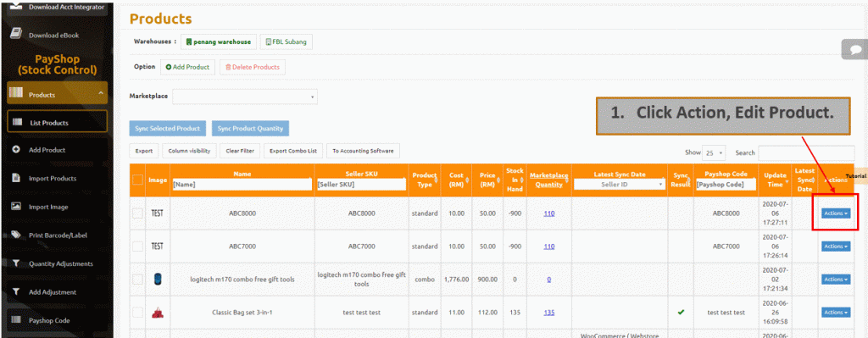Open Actions dropdown for logitech m170 combo

coord(836,280)
